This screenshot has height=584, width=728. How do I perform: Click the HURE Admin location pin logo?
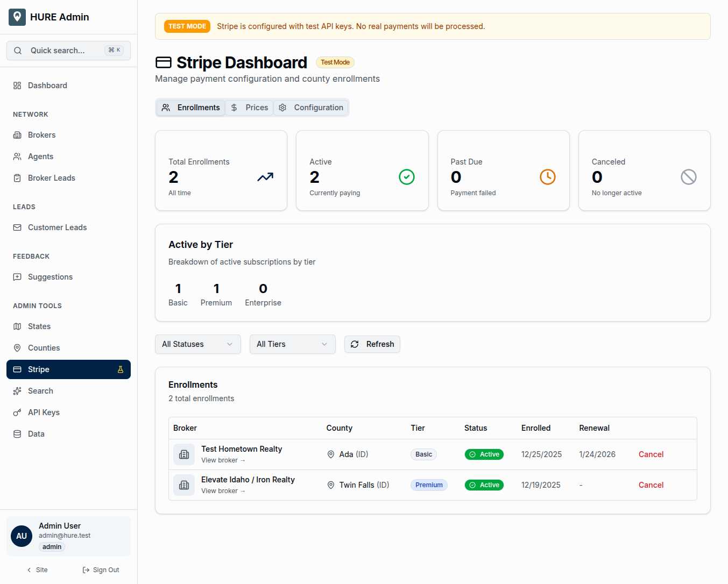point(17,17)
